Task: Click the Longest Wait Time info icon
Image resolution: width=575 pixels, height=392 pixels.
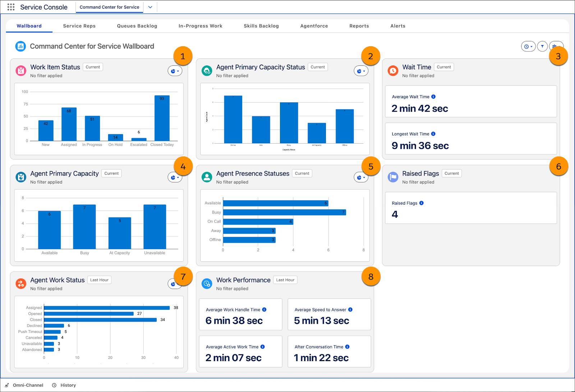Action: tap(433, 134)
